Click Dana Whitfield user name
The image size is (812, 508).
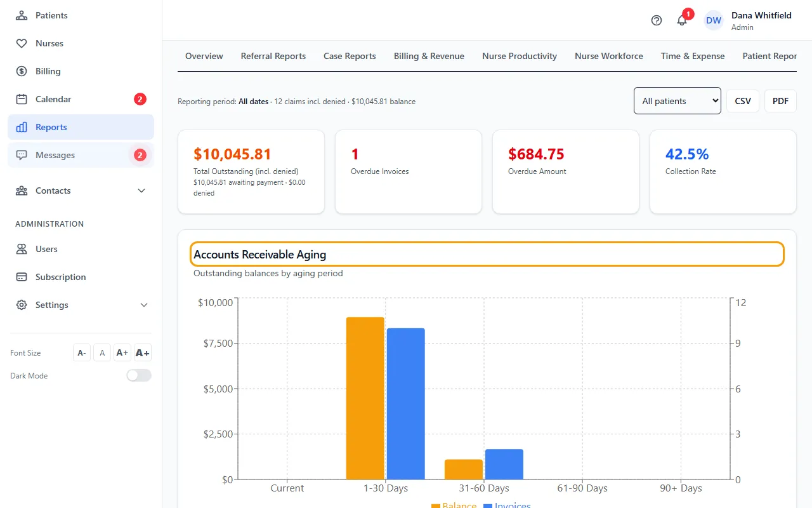[x=761, y=15]
